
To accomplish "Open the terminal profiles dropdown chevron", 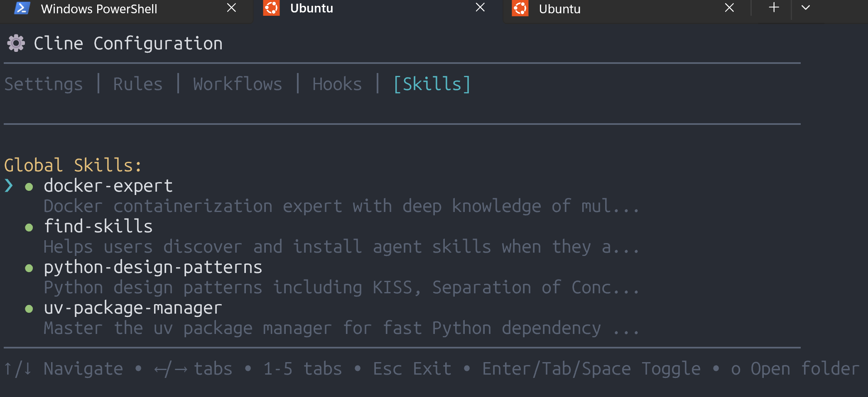I will pyautogui.click(x=806, y=7).
